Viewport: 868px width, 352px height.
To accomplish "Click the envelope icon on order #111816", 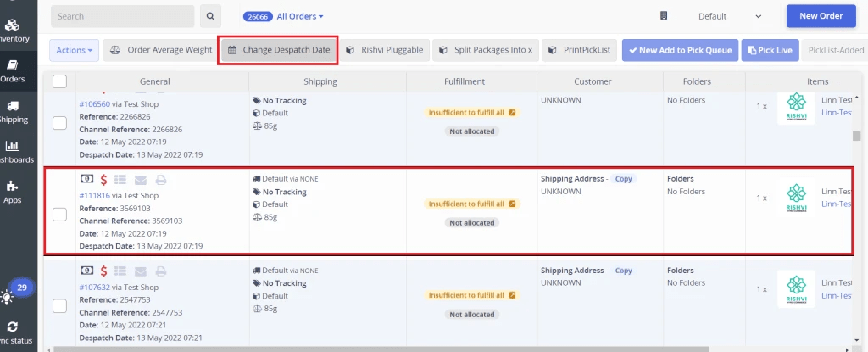I will 141,179.
